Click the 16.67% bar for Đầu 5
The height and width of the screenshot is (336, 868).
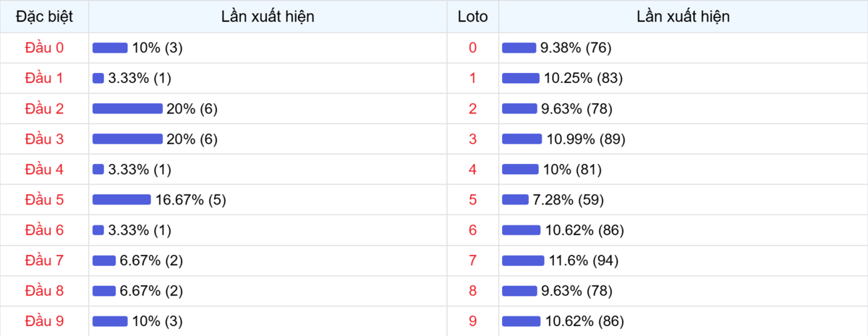click(122, 199)
